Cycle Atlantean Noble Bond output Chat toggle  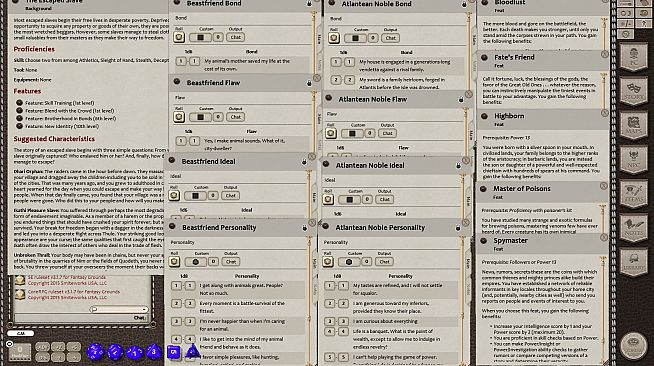(x=390, y=38)
